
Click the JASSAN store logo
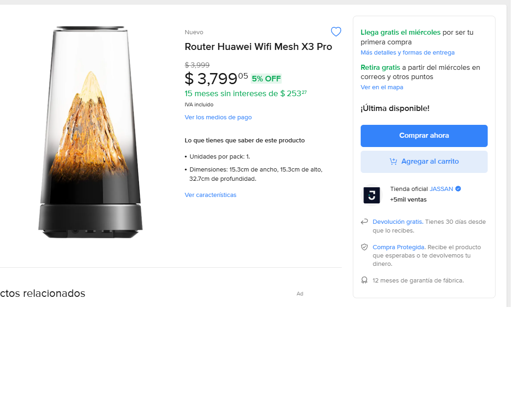point(372,195)
